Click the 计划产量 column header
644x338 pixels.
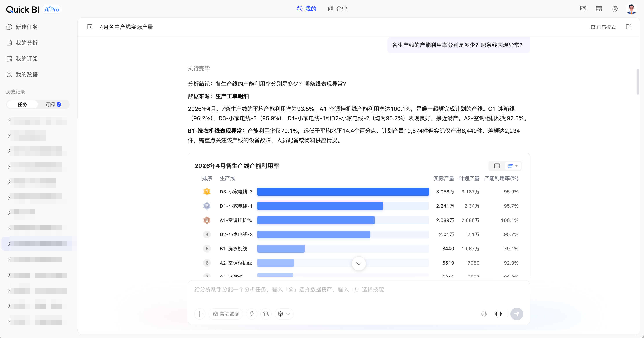coord(469,178)
